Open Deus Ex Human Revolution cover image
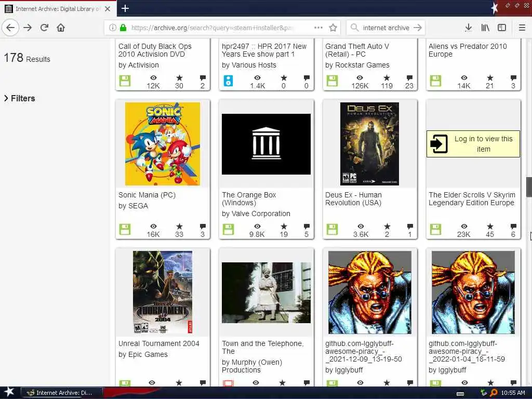The height and width of the screenshot is (399, 532). (x=369, y=144)
